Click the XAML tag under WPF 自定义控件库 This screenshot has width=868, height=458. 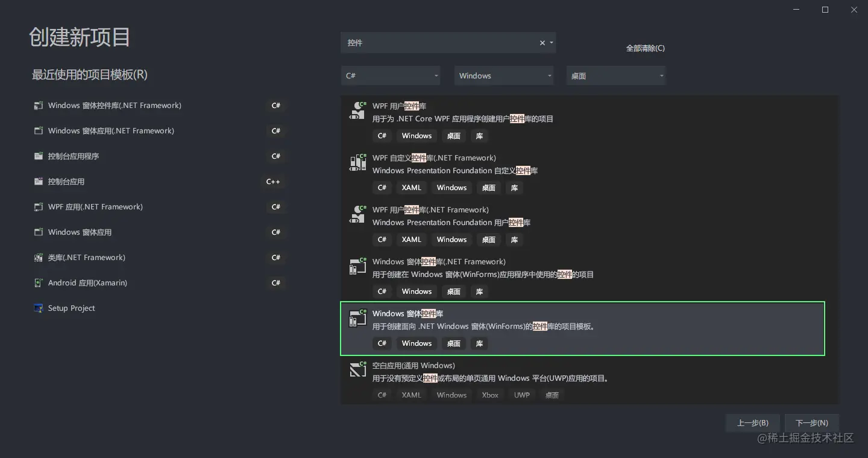pos(412,188)
